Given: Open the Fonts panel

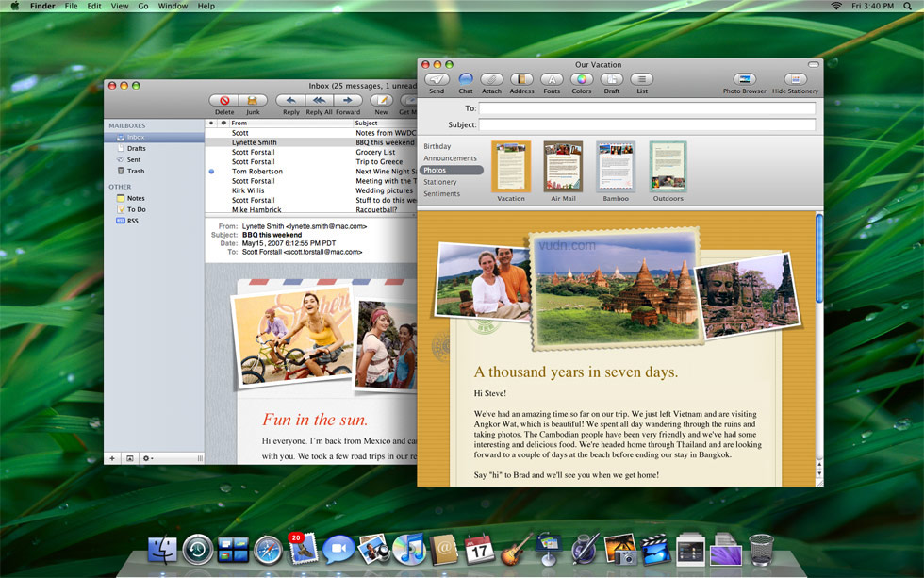Looking at the screenshot, I should pos(552,79).
